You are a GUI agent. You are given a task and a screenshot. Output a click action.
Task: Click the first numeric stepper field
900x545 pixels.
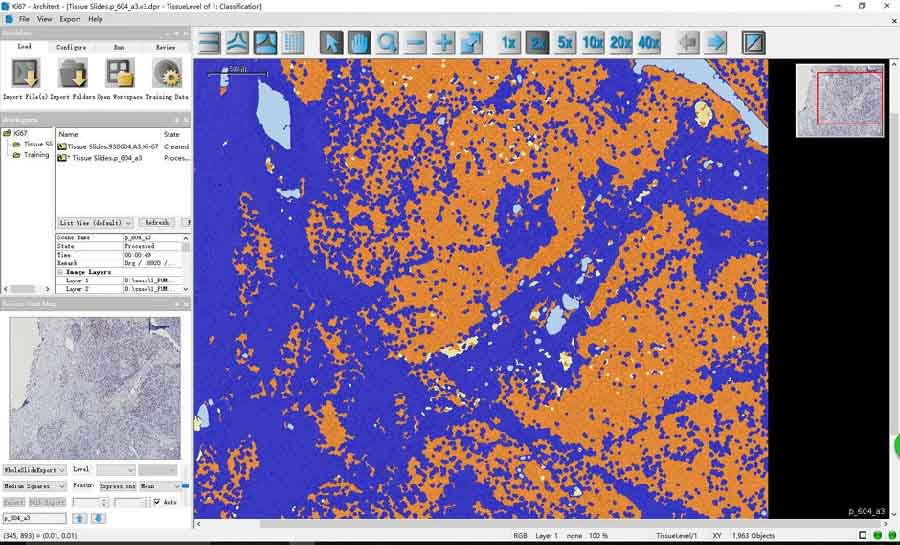90,502
